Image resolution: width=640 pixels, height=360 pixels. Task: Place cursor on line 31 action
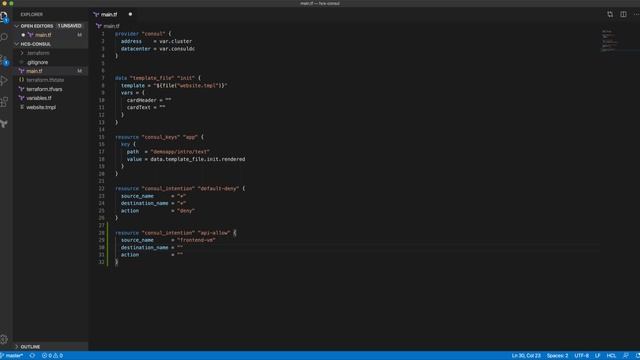click(x=151, y=255)
